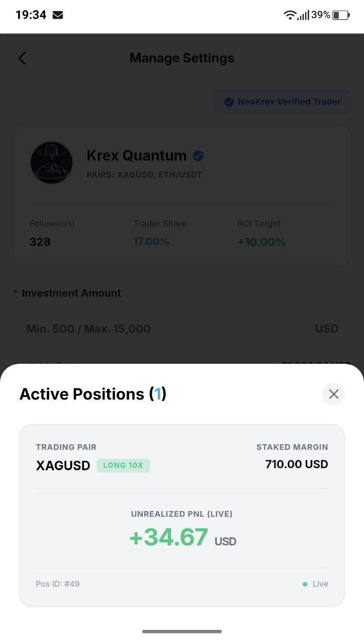
Task: Tap the home indicator bar at bottom
Action: pos(182,631)
